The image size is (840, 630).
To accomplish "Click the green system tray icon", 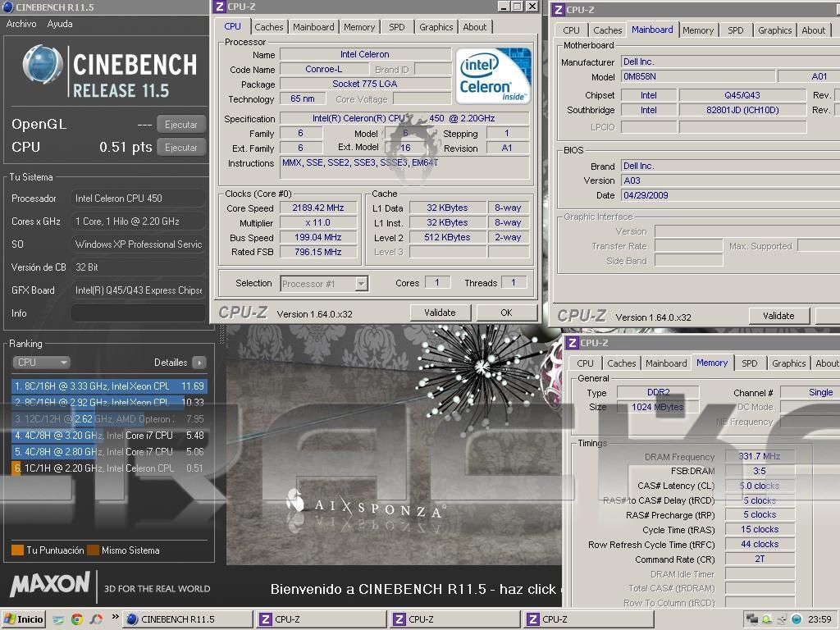I will [x=767, y=619].
